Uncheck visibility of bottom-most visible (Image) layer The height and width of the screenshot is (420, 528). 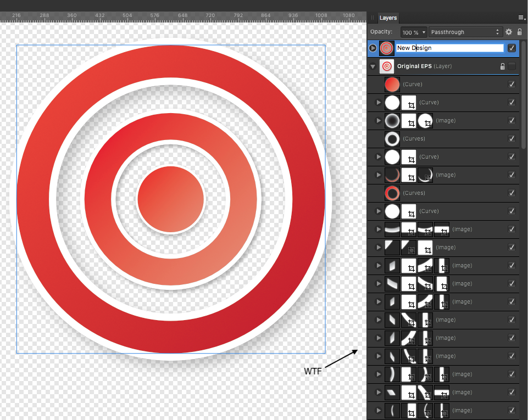click(512, 410)
